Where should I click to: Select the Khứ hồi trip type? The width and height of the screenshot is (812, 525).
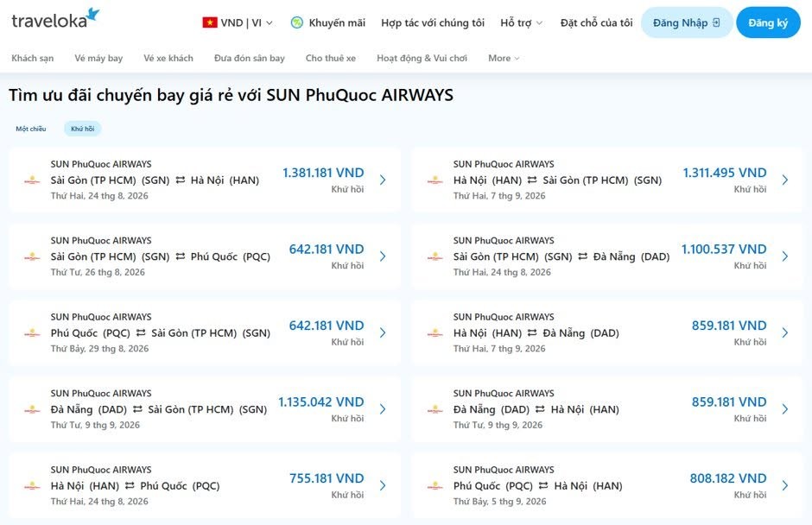pyautogui.click(x=83, y=129)
